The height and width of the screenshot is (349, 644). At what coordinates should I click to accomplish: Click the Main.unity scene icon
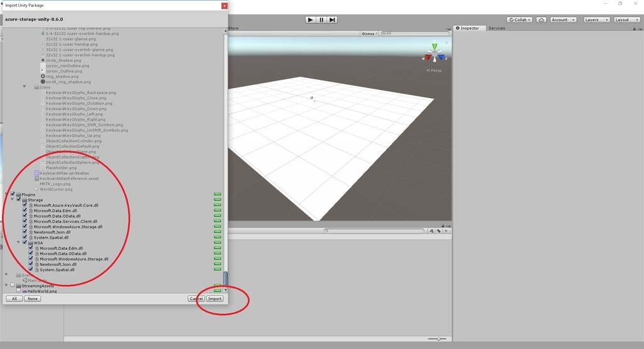pos(25,280)
